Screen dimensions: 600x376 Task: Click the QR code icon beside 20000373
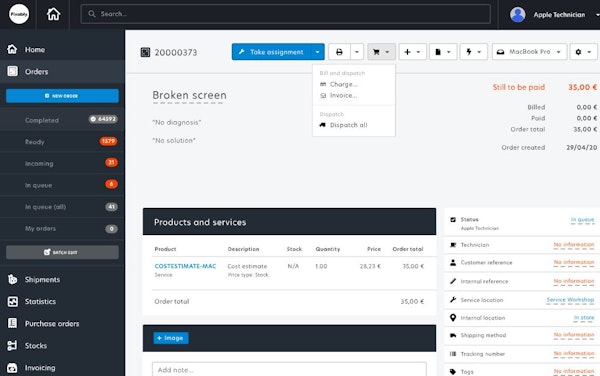145,52
